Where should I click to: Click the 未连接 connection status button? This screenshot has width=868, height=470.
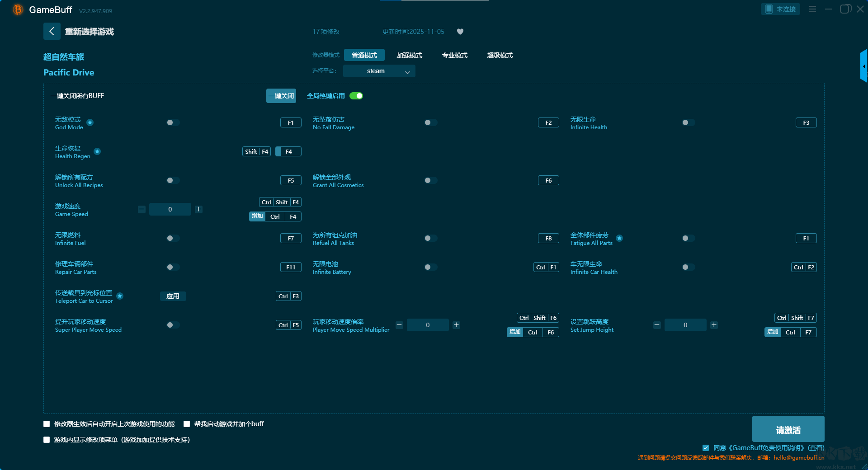pyautogui.click(x=781, y=9)
